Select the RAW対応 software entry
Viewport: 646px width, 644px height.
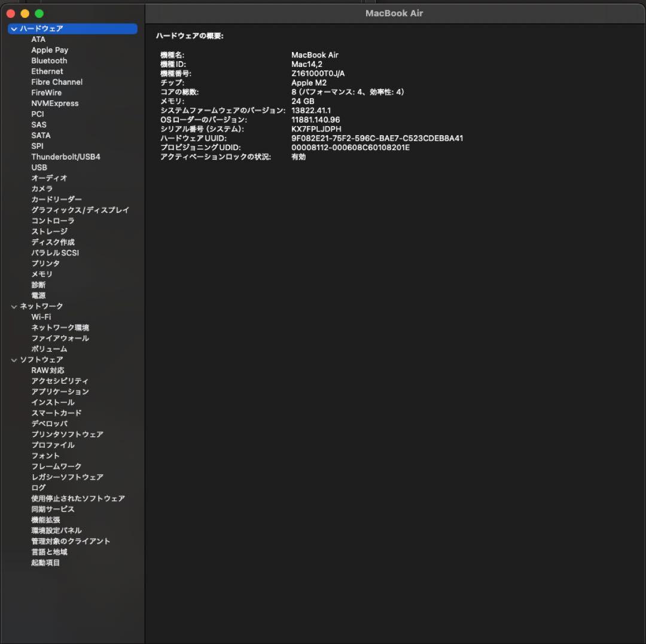pos(48,370)
